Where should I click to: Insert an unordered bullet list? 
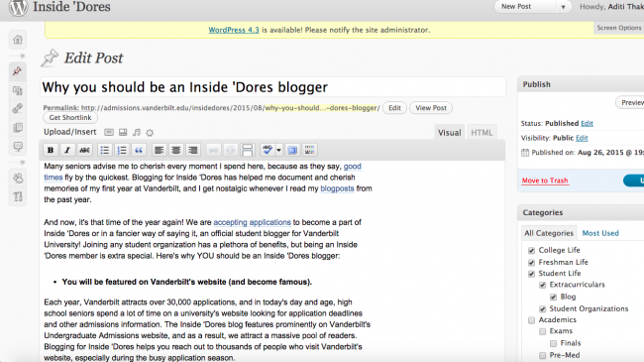[105, 150]
